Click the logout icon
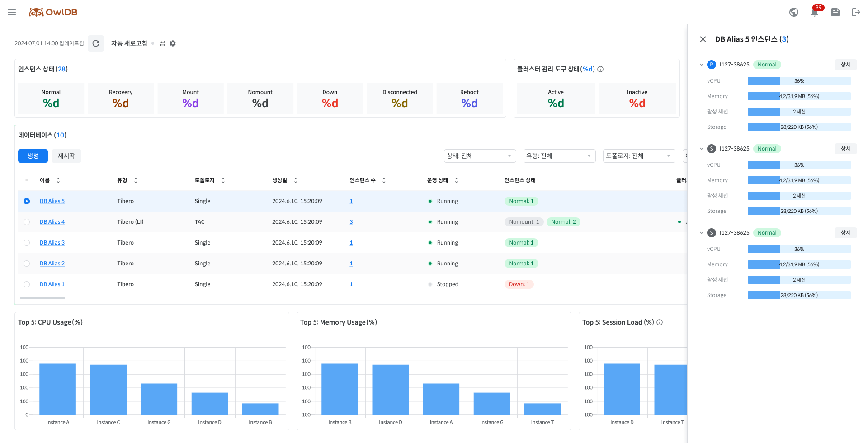 pyautogui.click(x=856, y=12)
